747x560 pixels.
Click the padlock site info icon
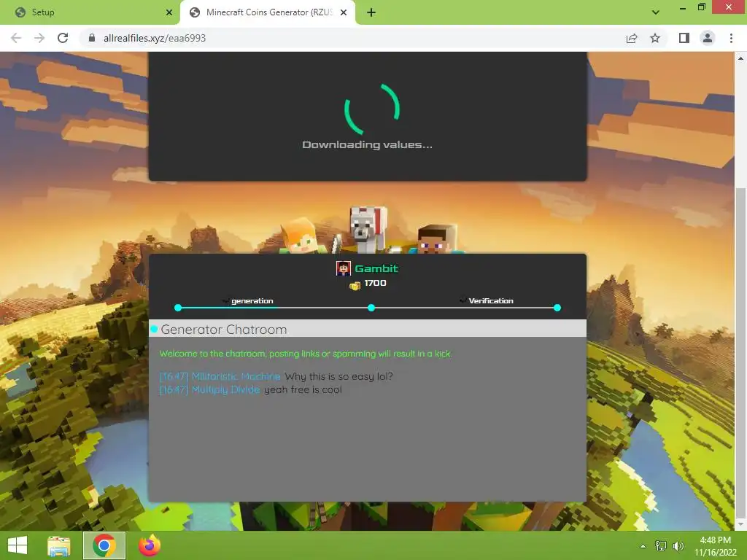coord(92,38)
